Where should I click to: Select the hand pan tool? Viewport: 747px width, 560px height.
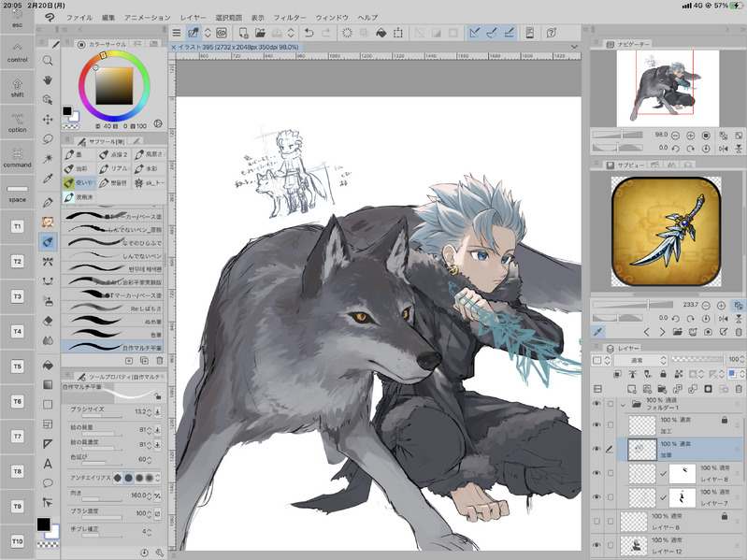(x=48, y=79)
